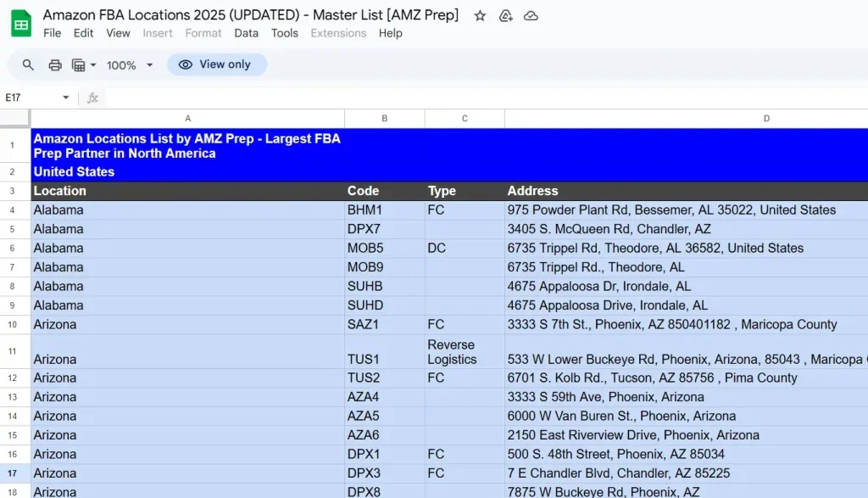The image size is (868, 498).
Task: Click the Amazon Locations List title cell
Action: 187,146
